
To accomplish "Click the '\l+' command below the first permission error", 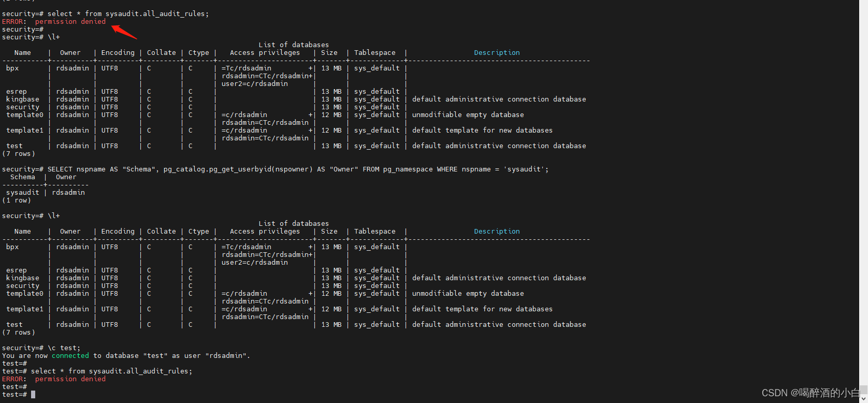I will [x=54, y=37].
